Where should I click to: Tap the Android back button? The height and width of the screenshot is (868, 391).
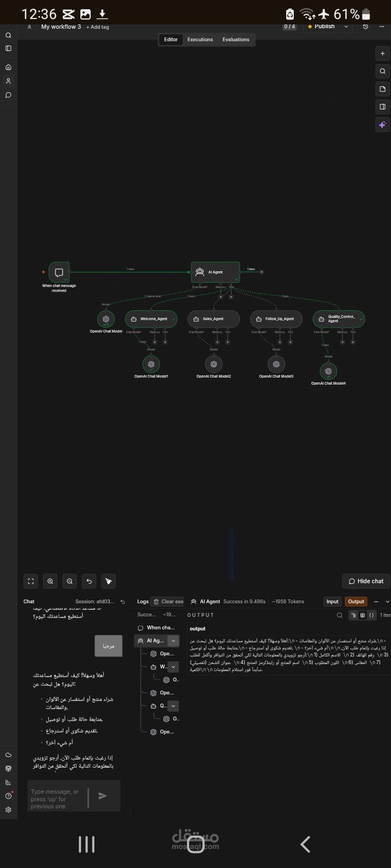(305, 844)
